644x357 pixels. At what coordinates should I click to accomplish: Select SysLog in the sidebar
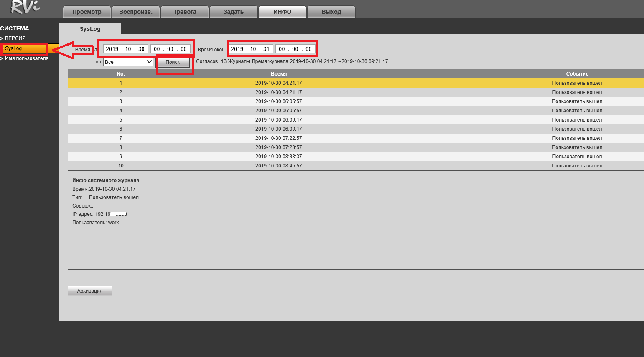24,48
